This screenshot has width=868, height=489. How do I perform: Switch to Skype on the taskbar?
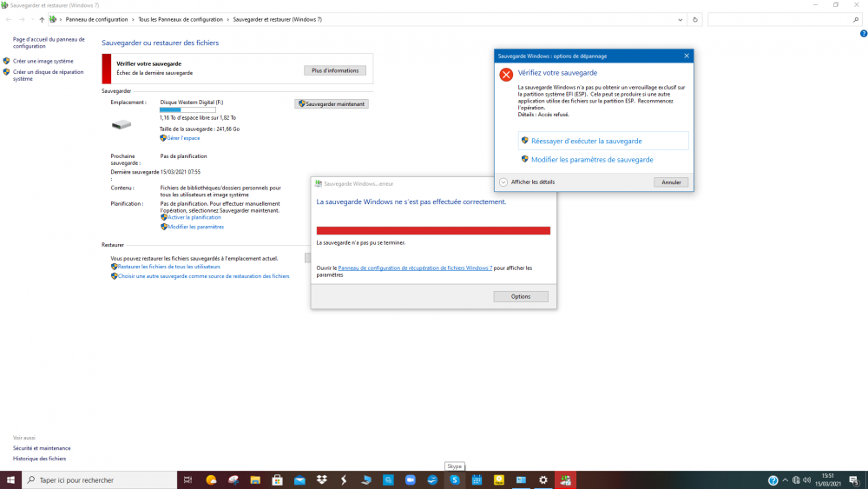pyautogui.click(x=455, y=480)
